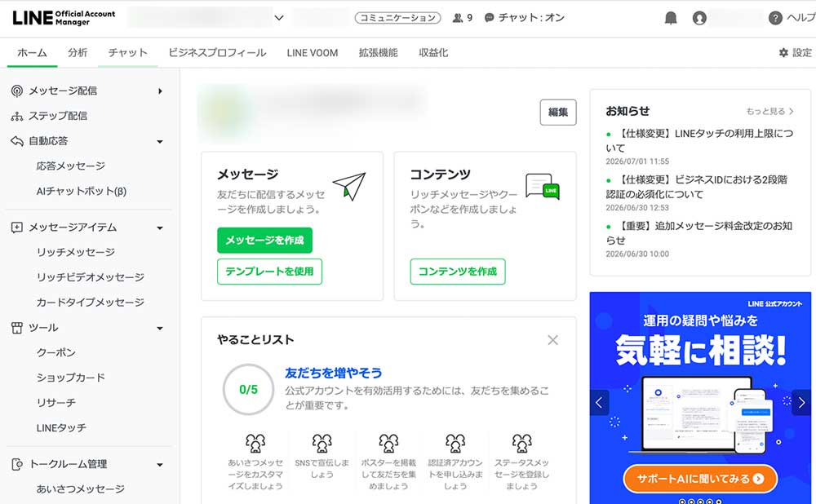Click the 認証済アカウント people icon
The width and height of the screenshot is (816, 504).
pyautogui.click(x=455, y=444)
